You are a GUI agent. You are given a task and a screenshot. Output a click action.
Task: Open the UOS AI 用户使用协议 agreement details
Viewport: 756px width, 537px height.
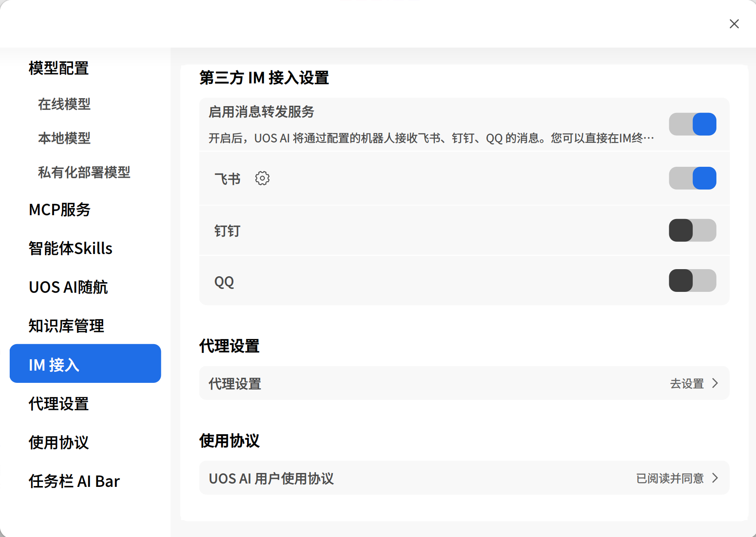click(715, 478)
